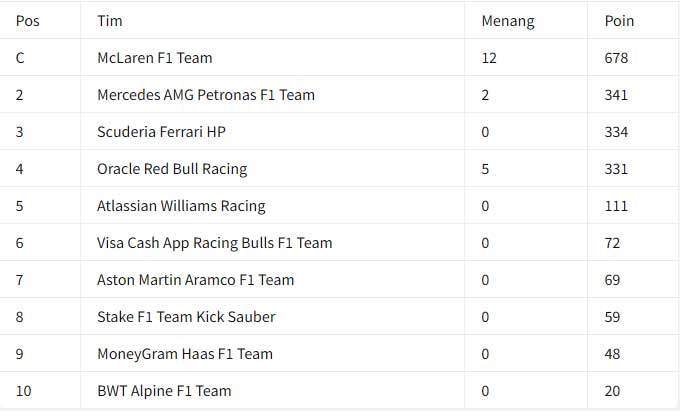Open Oracle Red Bull Racing entry
Viewport: 680px width, 411px height.
click(x=172, y=169)
